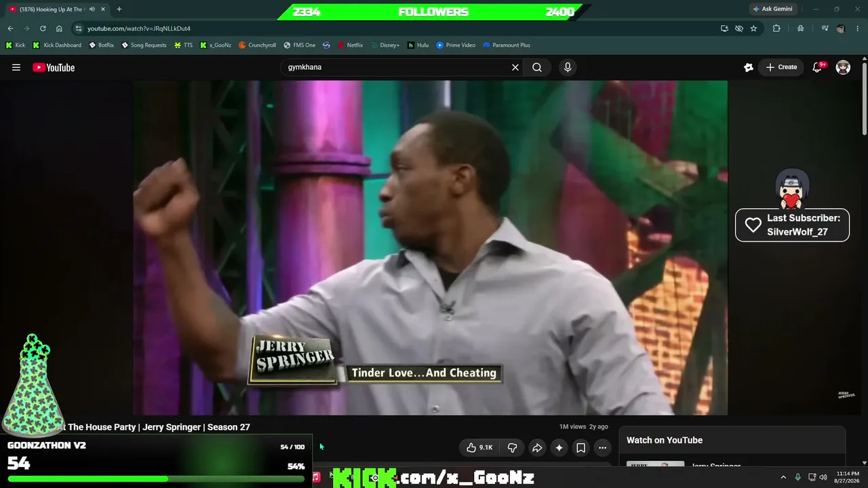Image resolution: width=868 pixels, height=488 pixels.
Task: Click the Chrome profile avatar in toolbar
Action: click(x=841, y=28)
